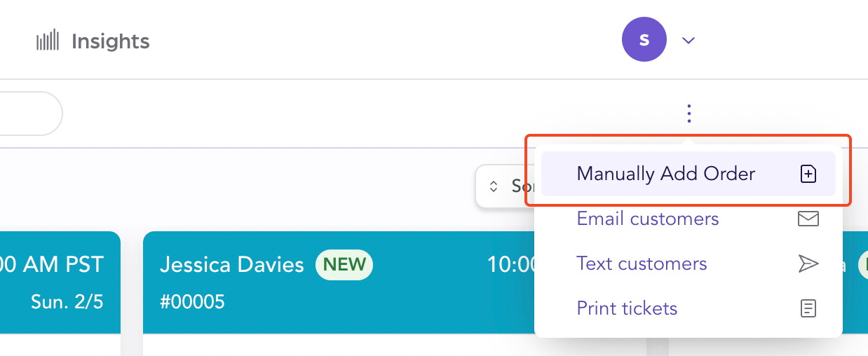Viewport: 868px width, 356px height.
Task: Click the three-dot more options icon
Action: (x=689, y=114)
